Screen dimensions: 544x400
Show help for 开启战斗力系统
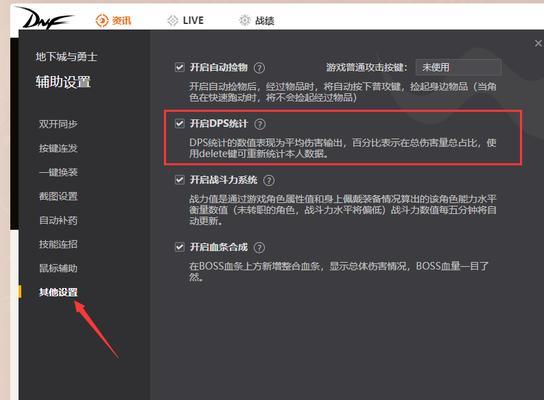(269, 180)
